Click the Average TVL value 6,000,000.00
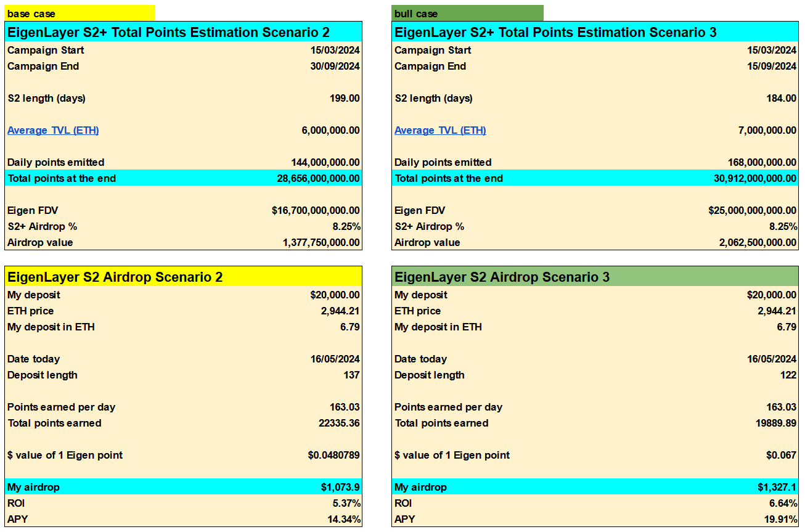 (x=331, y=130)
